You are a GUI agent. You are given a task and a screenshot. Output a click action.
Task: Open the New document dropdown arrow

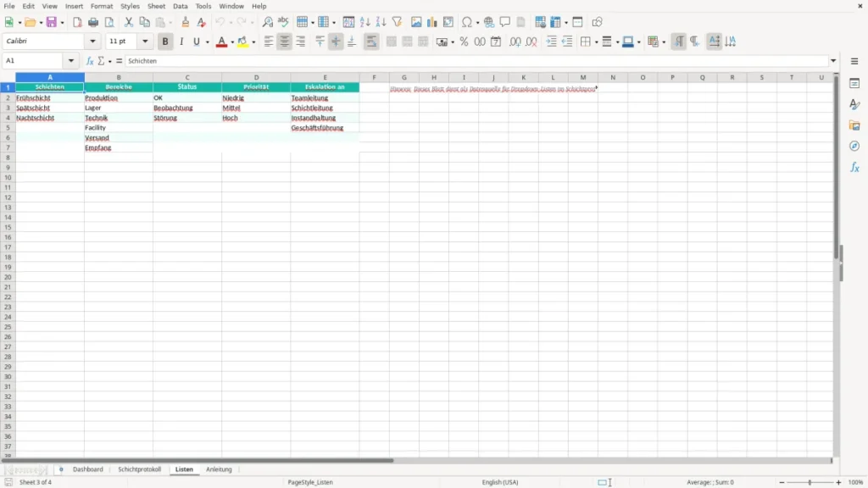19,23
